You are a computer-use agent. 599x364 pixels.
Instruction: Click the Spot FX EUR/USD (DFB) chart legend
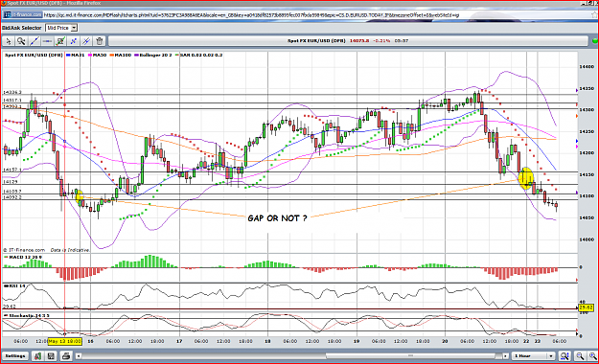(x=34, y=55)
